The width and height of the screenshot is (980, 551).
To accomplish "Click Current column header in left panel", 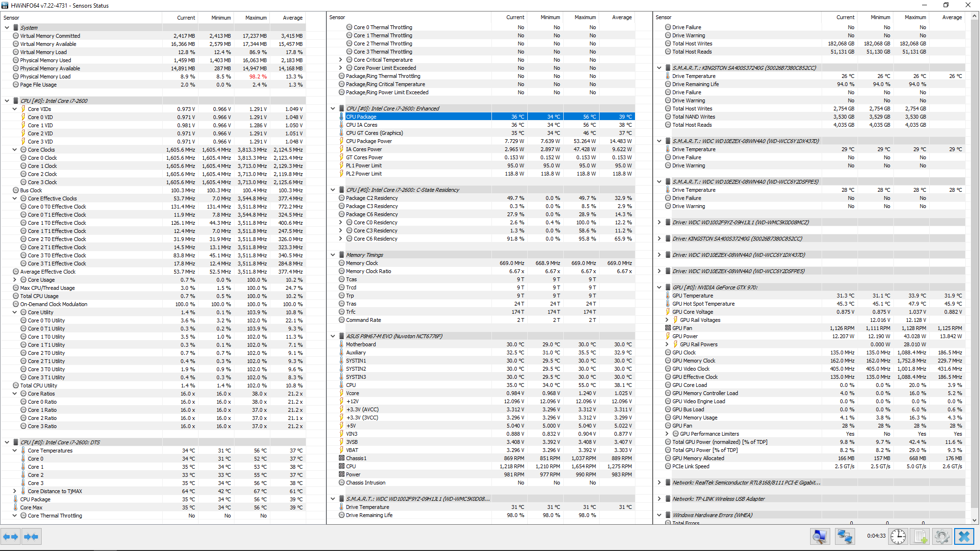I will coord(180,18).
